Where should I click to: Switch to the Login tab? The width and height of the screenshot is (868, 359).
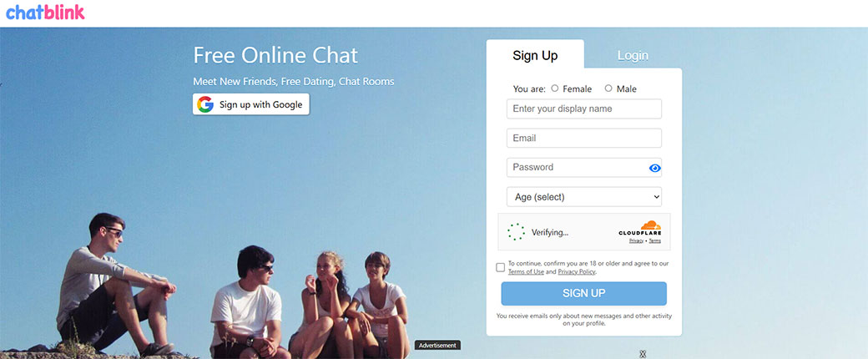click(633, 55)
